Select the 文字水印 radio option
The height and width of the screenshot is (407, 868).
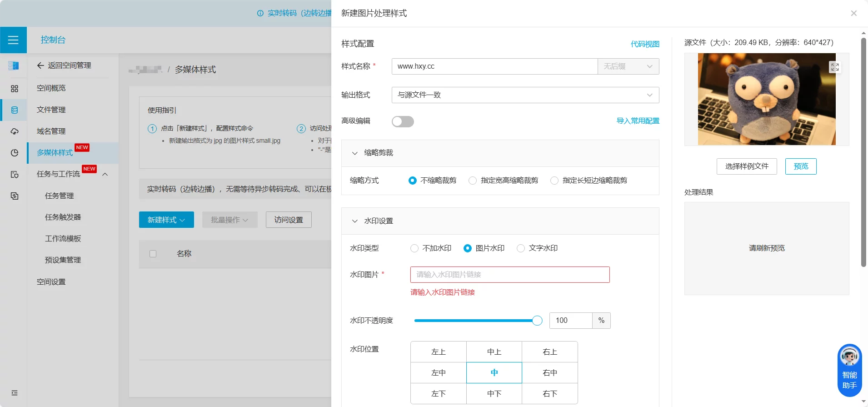[x=521, y=248]
